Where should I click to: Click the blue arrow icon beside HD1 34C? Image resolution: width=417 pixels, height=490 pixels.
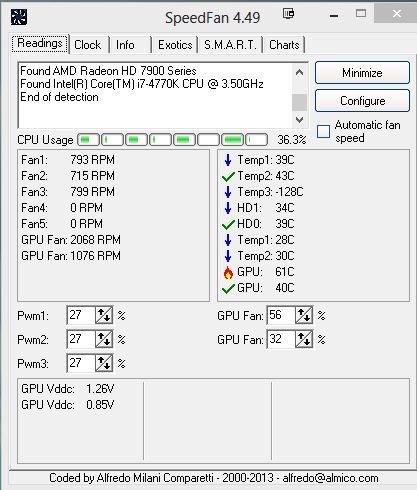click(228, 208)
